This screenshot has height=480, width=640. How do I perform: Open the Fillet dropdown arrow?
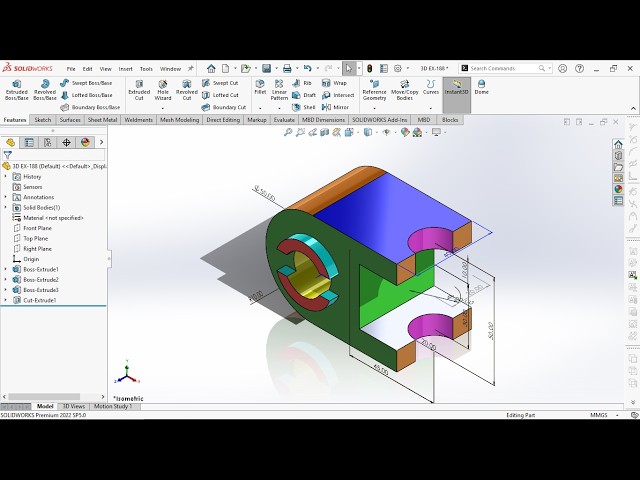click(x=260, y=109)
